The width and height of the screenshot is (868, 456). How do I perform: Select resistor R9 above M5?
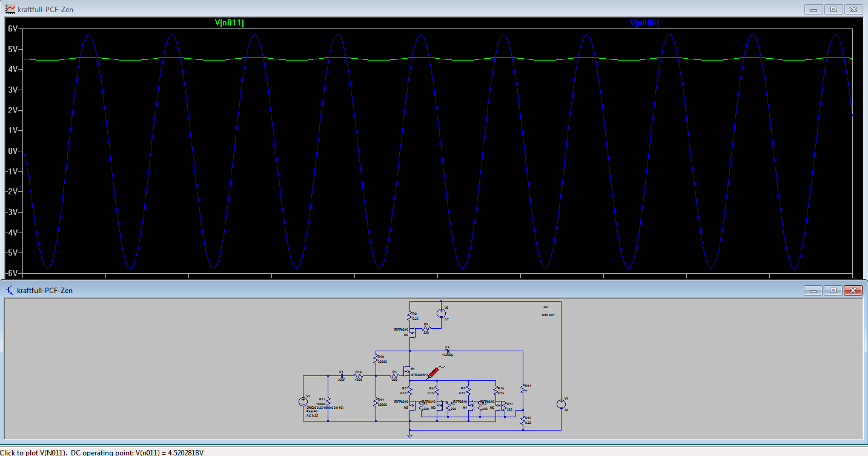click(x=410, y=316)
